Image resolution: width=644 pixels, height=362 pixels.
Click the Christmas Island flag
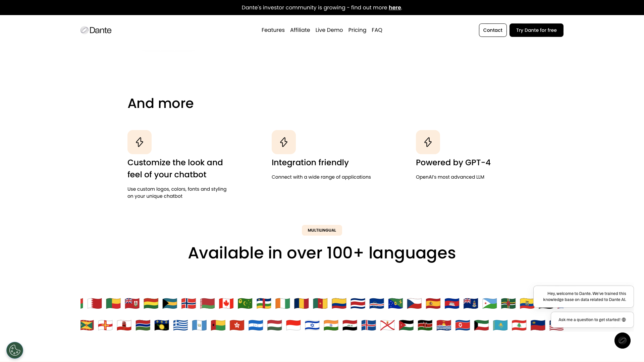395,303
